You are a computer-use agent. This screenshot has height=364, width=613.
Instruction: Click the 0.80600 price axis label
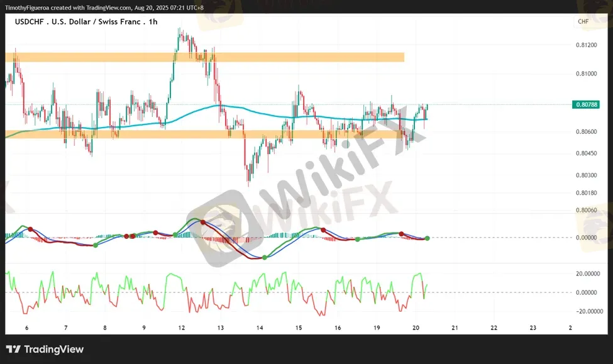[585, 131]
